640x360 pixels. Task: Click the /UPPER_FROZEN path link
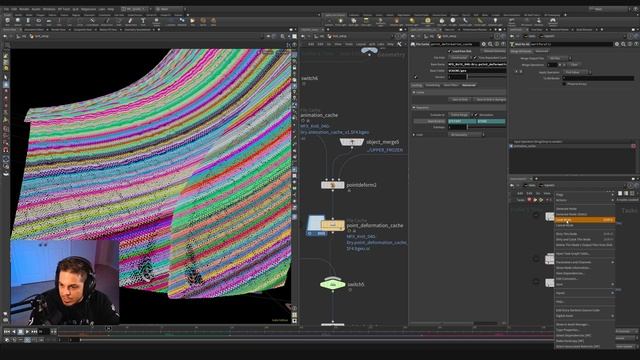385,150
